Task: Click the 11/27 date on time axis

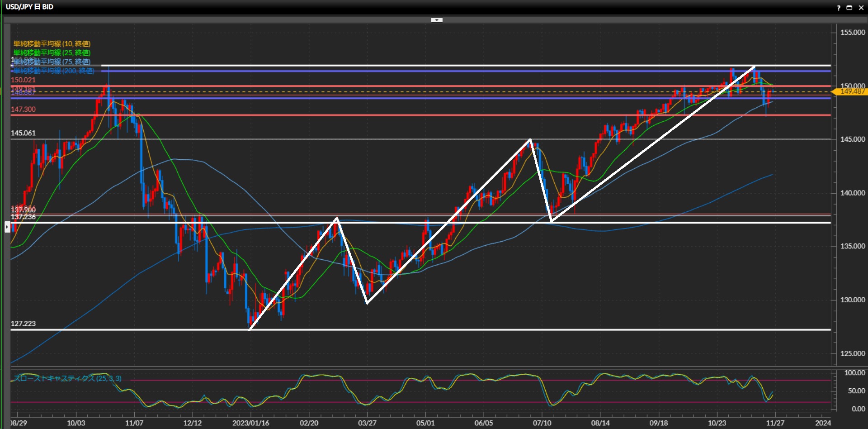Action: pos(775,423)
